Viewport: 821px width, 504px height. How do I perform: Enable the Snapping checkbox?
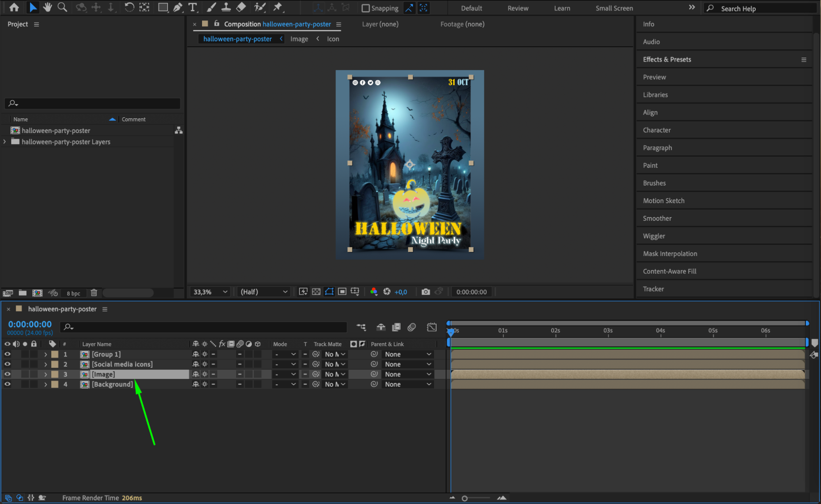click(366, 8)
